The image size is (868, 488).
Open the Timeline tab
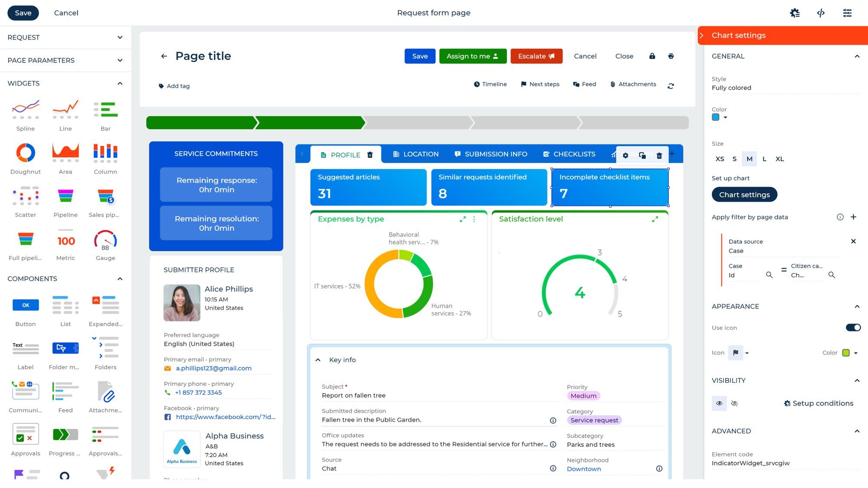(490, 84)
